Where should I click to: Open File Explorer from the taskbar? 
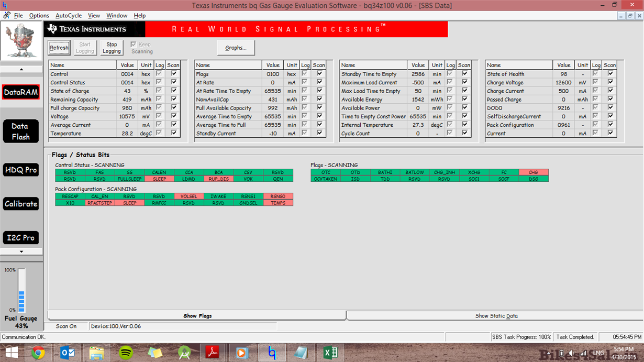click(x=96, y=353)
